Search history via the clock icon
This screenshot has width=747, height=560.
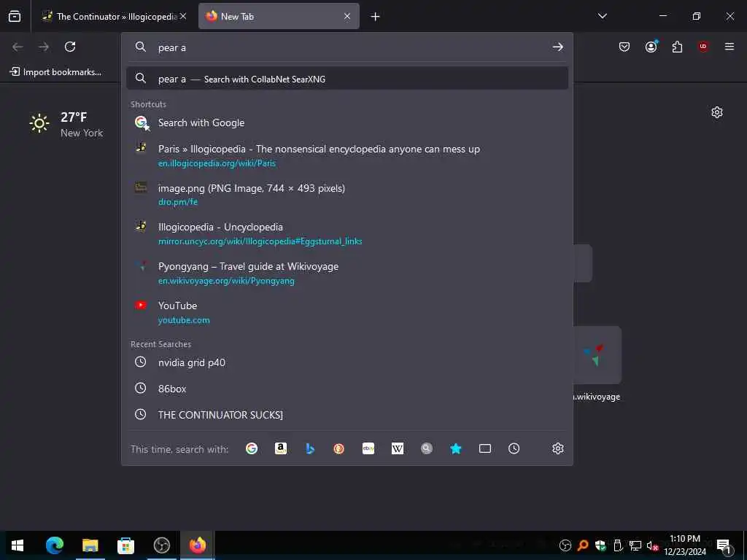[514, 448]
